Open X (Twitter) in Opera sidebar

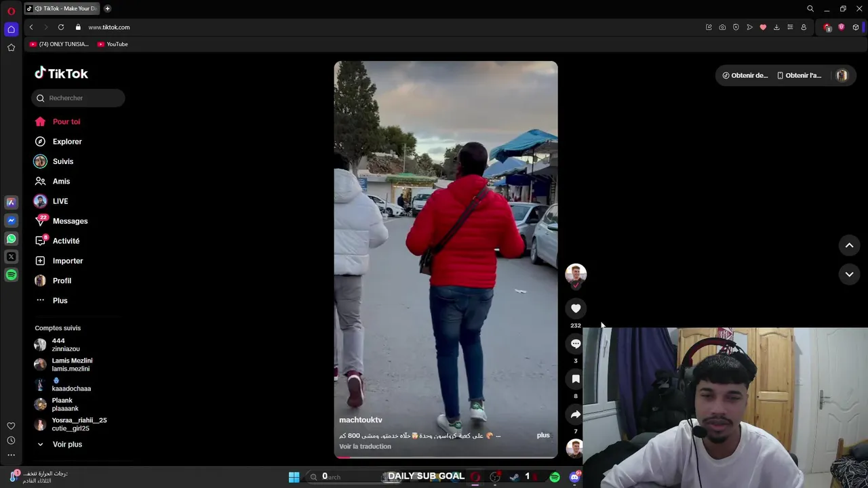pyautogui.click(x=11, y=257)
